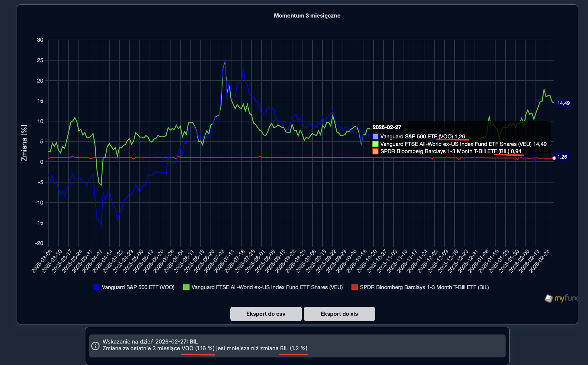Click the 1,26 end value label
This screenshot has height=365, width=588.
(562, 157)
